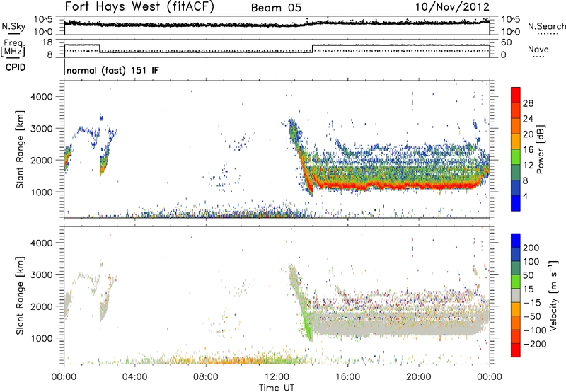Viewport: 566px width, 392px height.
Task: Click the red top segment of the power colorbar
Action: tap(516, 95)
